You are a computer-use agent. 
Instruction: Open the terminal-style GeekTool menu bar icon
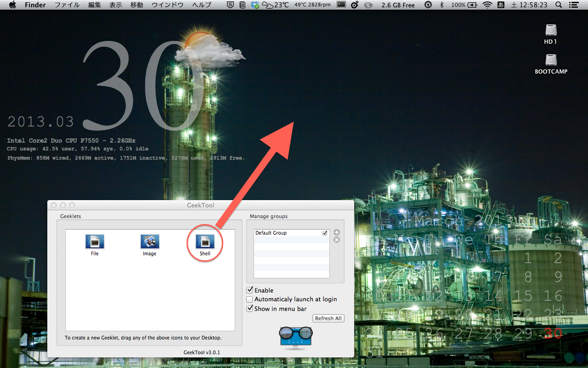point(341,5)
